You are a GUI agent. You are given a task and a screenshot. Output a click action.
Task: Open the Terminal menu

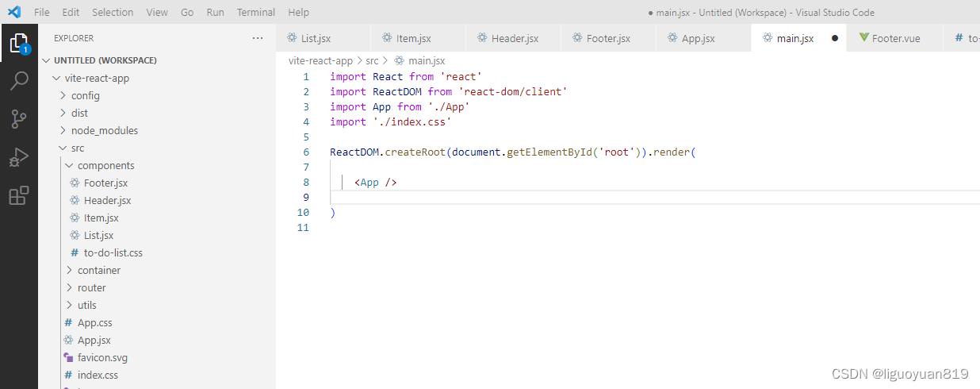click(256, 12)
